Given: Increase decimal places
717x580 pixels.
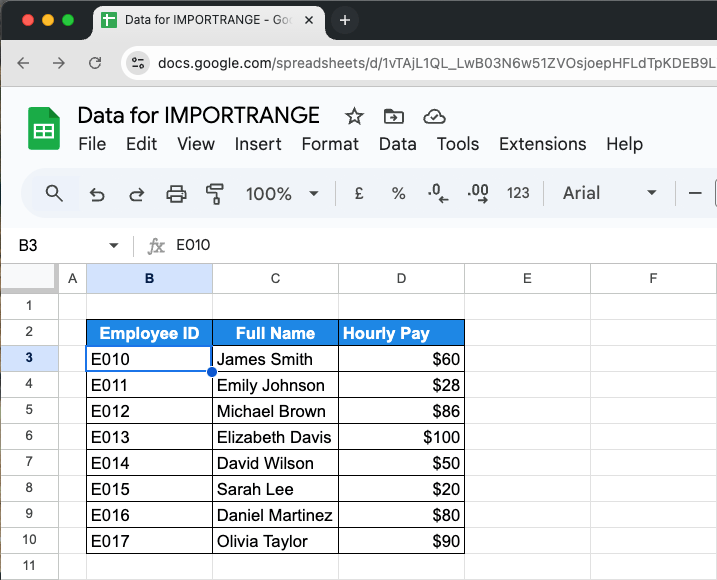Looking at the screenshot, I should pos(478,193).
